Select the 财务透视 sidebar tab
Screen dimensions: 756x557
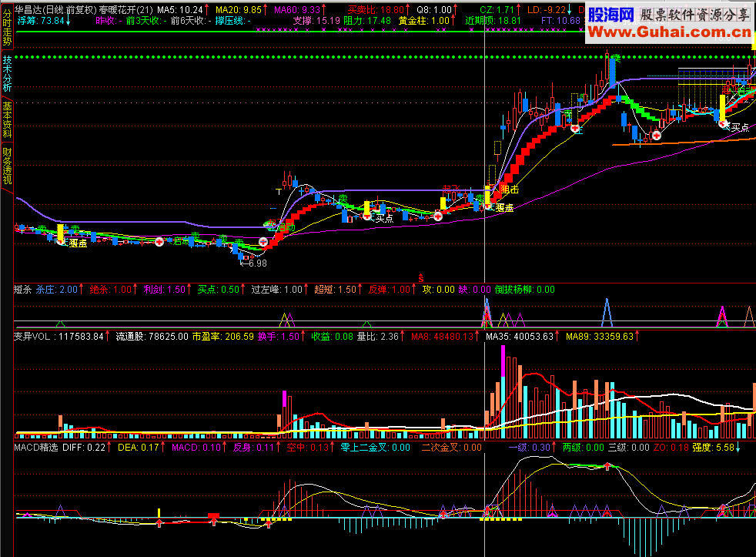click(7, 166)
